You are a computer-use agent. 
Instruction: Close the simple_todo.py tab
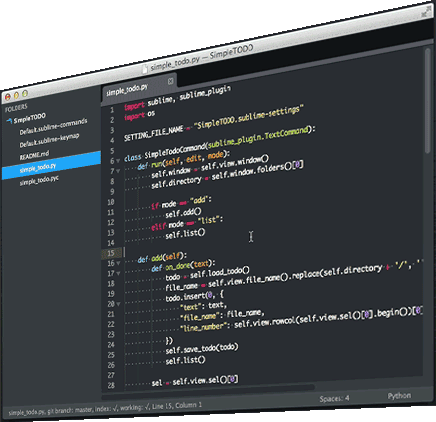pyautogui.click(x=170, y=81)
